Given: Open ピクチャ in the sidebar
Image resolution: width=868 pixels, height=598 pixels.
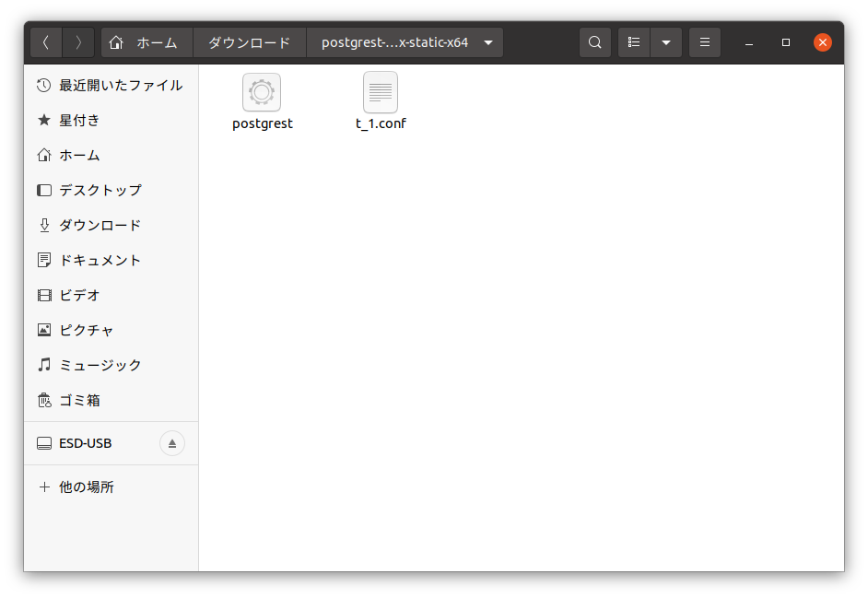Looking at the screenshot, I should point(111,330).
